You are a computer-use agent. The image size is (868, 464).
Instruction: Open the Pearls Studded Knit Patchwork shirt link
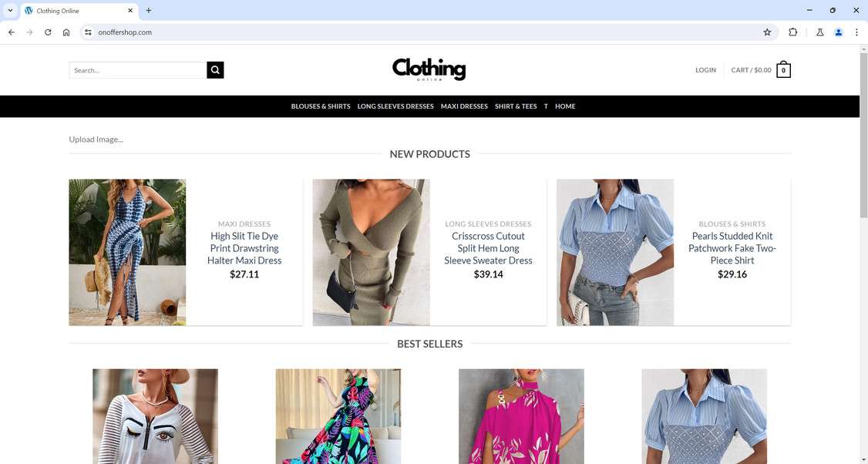pos(732,248)
